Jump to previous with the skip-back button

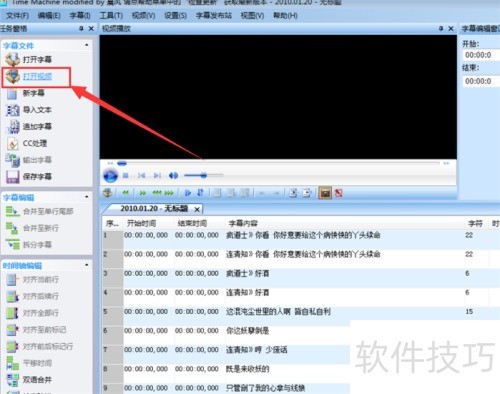coord(142,175)
